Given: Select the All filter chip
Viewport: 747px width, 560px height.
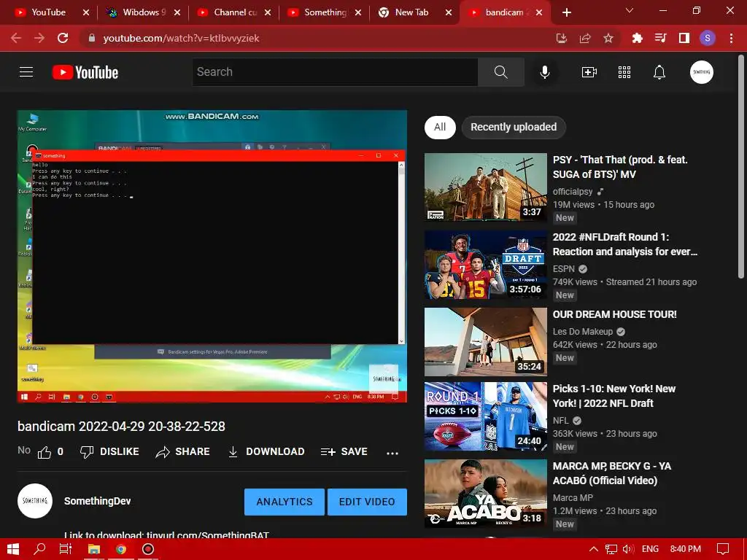Looking at the screenshot, I should pos(440,127).
